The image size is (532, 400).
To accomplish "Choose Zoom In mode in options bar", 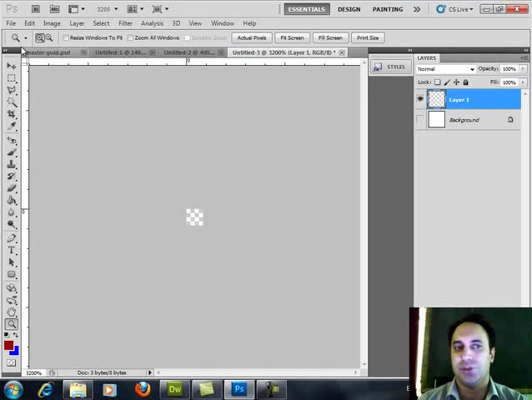I will coord(40,38).
